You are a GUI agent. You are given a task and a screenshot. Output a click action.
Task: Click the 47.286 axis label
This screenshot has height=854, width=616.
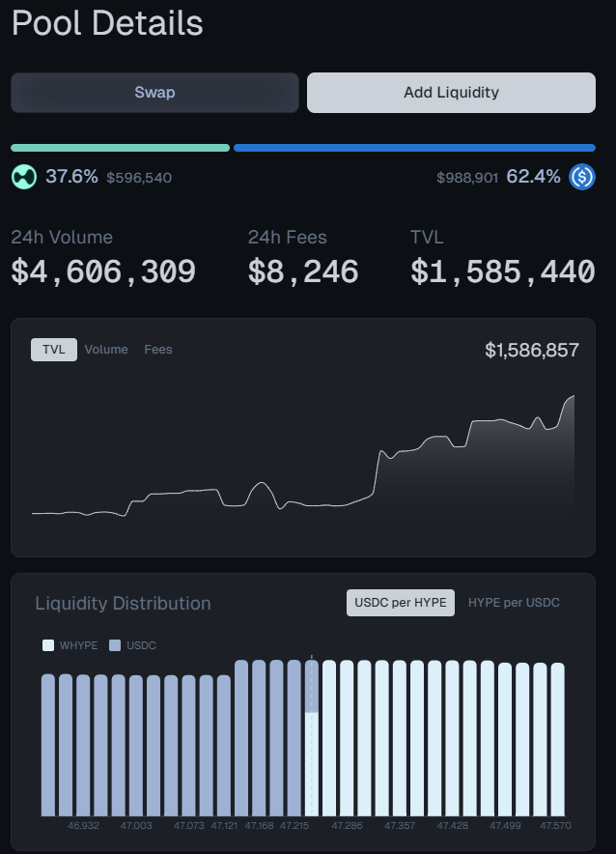coord(348,826)
